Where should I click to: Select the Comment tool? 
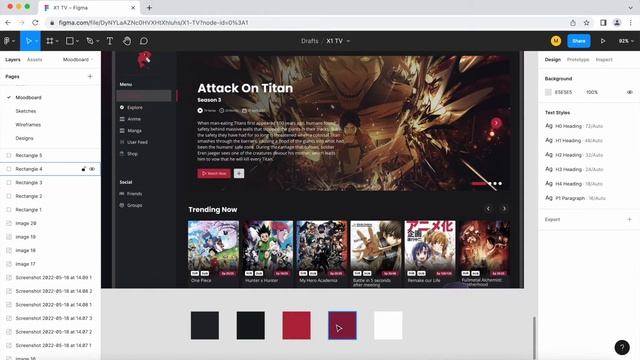(x=144, y=41)
